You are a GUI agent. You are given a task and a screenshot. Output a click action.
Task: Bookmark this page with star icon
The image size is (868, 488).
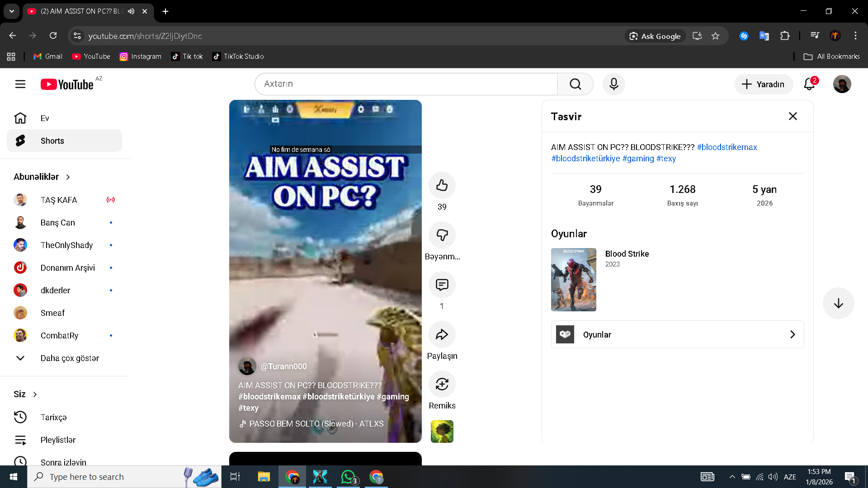(x=715, y=36)
